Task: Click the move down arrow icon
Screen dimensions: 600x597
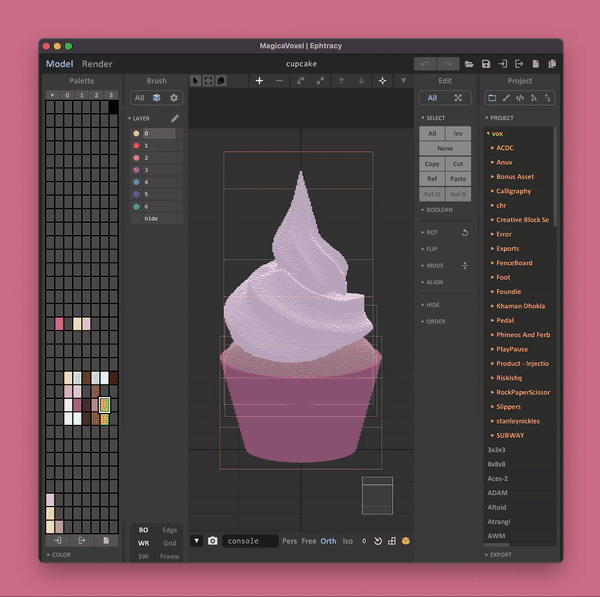Action: click(x=361, y=81)
